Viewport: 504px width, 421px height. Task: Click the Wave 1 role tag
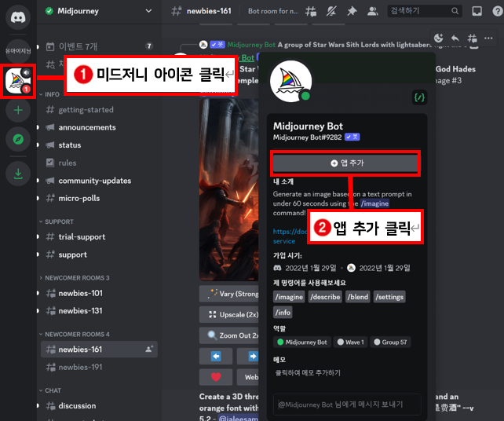pos(350,342)
